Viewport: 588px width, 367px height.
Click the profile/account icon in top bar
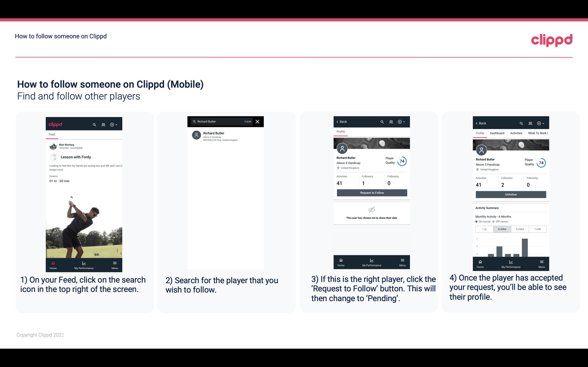click(103, 124)
